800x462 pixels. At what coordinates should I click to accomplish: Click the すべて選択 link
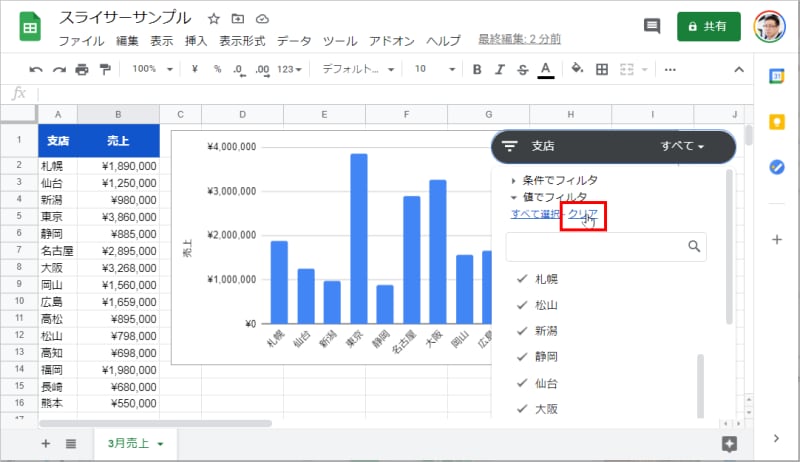coord(535,214)
